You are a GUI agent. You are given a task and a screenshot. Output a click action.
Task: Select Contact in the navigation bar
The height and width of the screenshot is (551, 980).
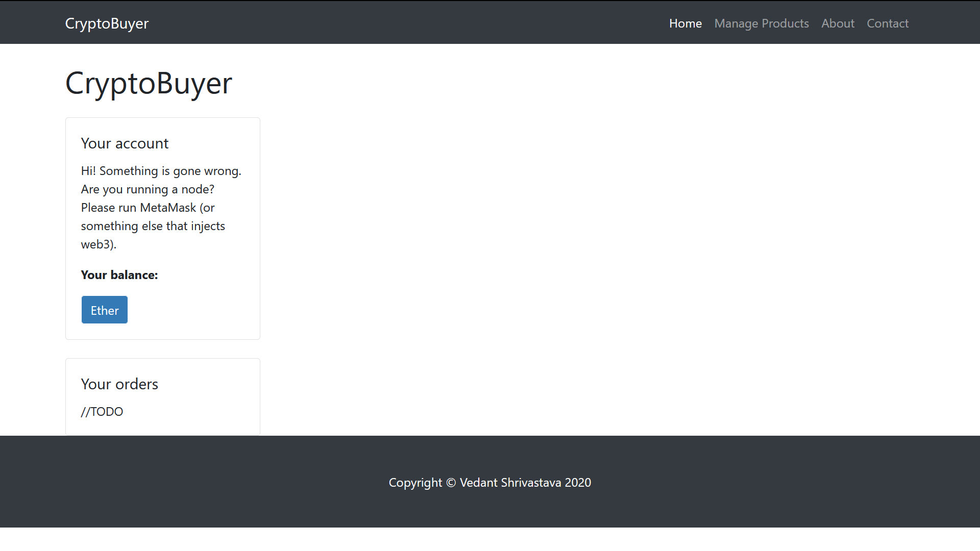click(887, 23)
